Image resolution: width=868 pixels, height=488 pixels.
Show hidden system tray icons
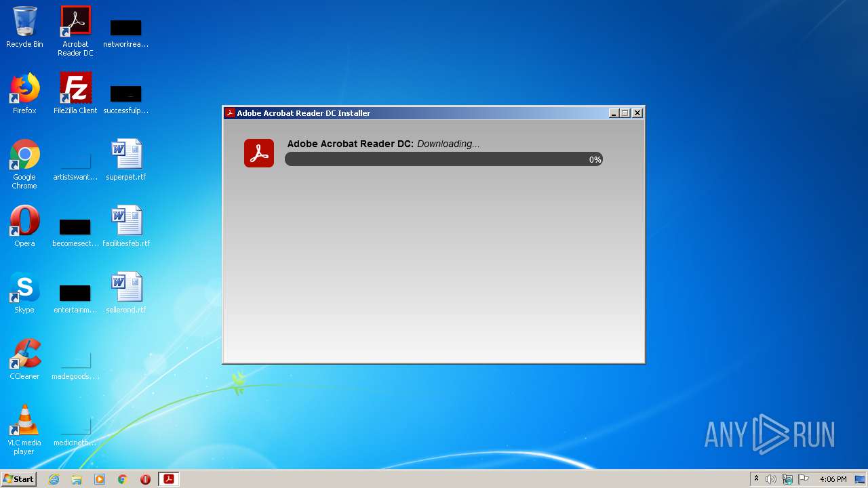tap(756, 479)
